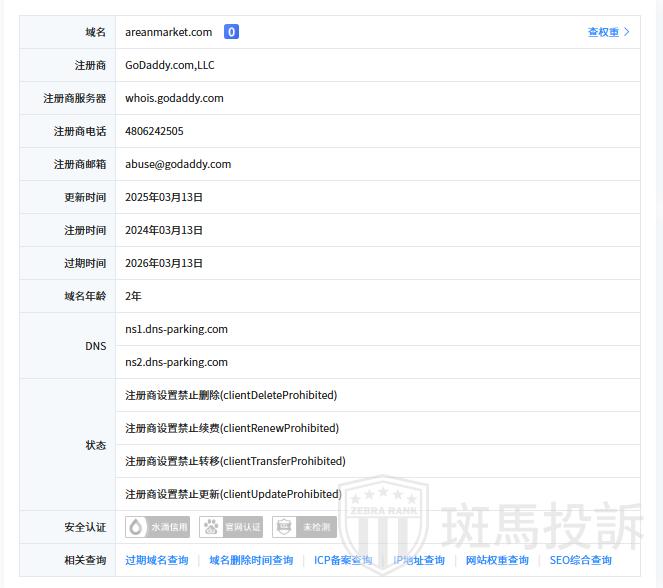
Task: Open 过期域名查询 related query
Action: pos(156,560)
